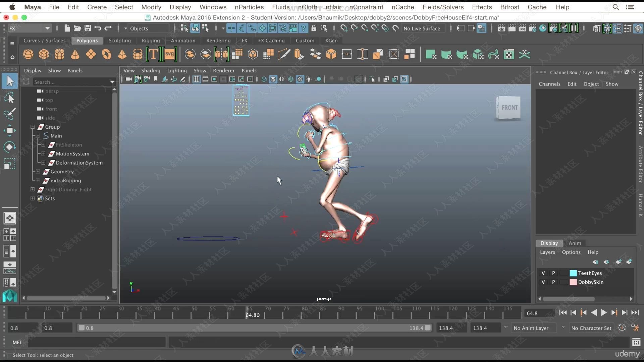Click the SVG import shelf icon
This screenshot has width=644, height=362.
(x=170, y=54)
